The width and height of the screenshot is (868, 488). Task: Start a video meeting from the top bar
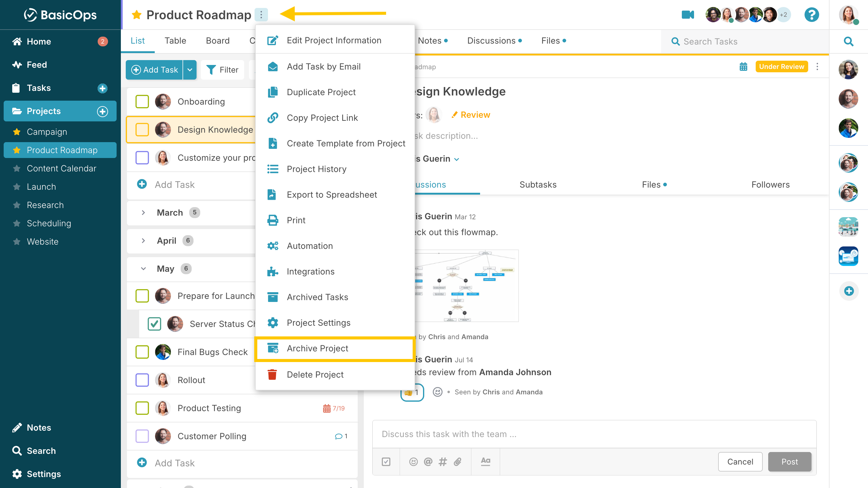(x=687, y=14)
